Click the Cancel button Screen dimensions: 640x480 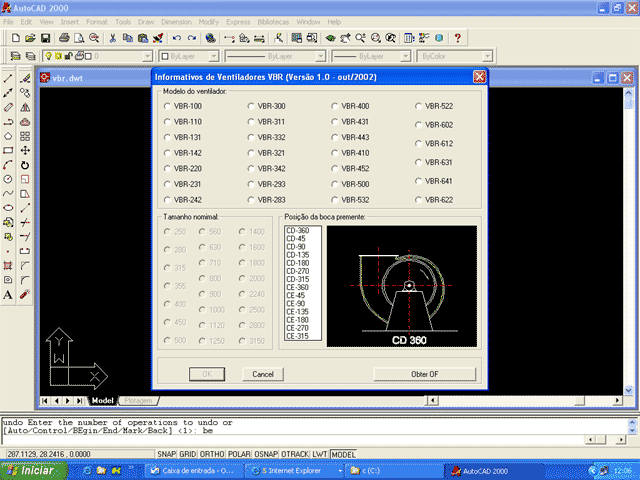click(263, 374)
